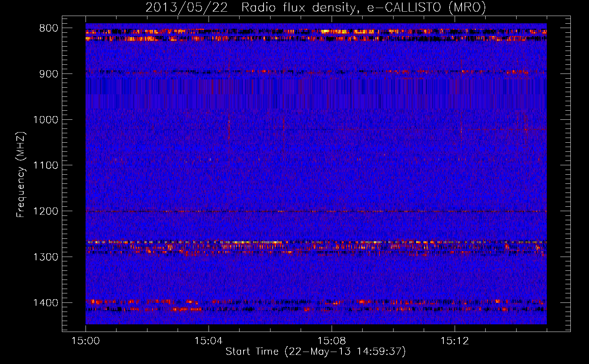Select the 1200 frequency axis label
This screenshot has height=364, width=589.
[46, 211]
